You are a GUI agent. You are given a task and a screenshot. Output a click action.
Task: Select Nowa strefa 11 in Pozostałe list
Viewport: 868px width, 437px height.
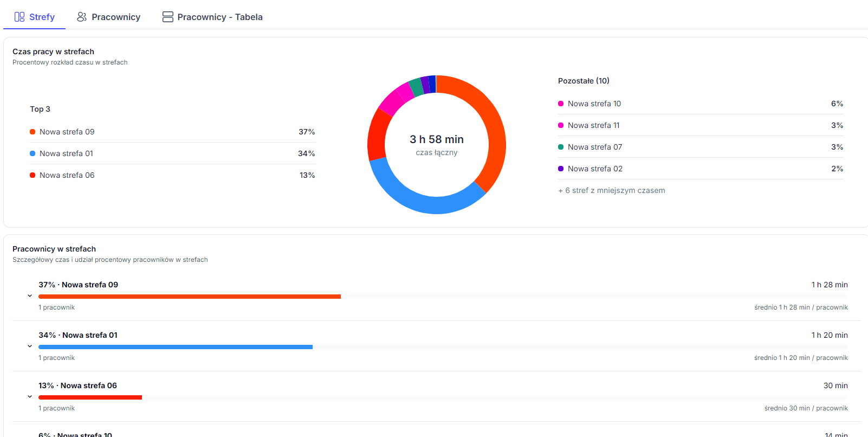click(x=701, y=125)
